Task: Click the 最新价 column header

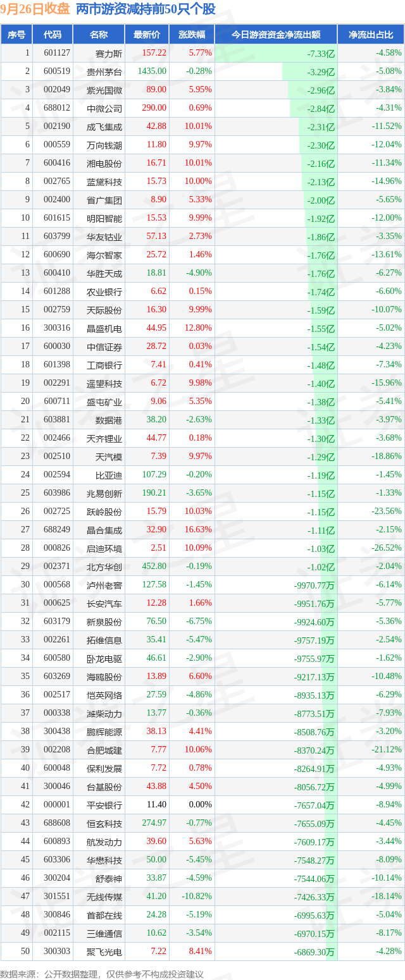Action: coord(147,35)
